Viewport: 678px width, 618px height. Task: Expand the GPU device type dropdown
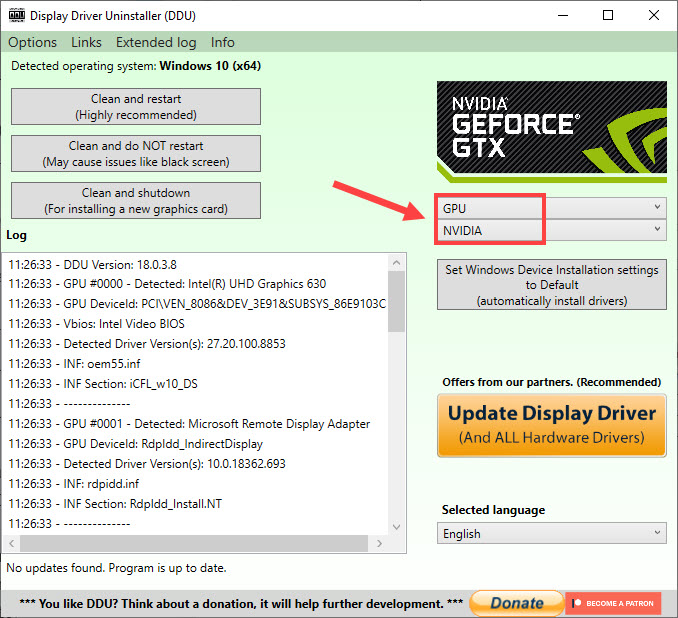coord(551,207)
